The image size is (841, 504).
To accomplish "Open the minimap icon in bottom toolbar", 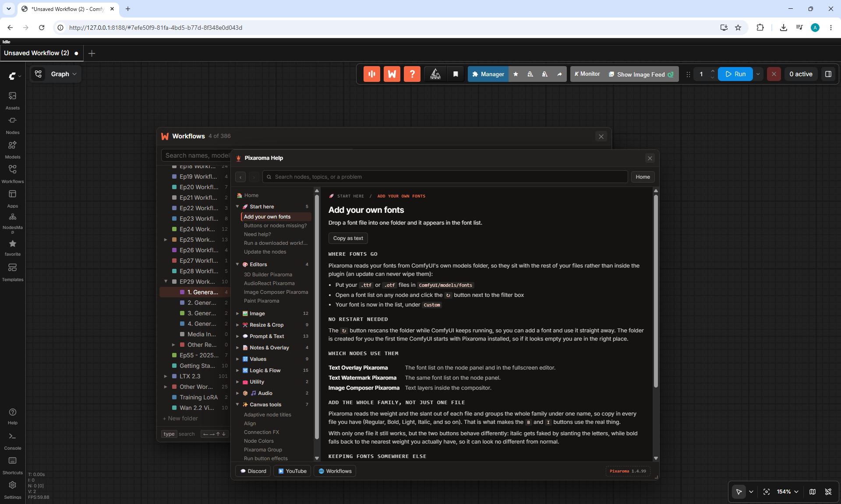I will (812, 492).
